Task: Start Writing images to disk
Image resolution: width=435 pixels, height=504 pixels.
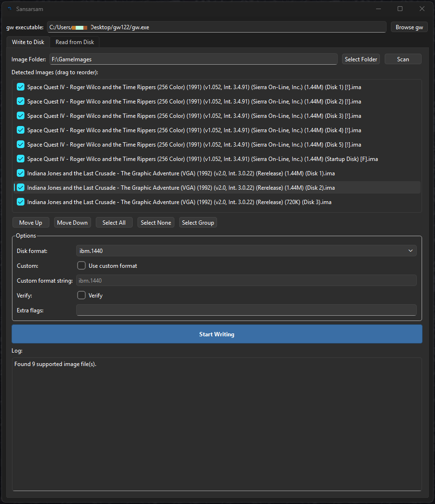Action: pyautogui.click(x=217, y=334)
